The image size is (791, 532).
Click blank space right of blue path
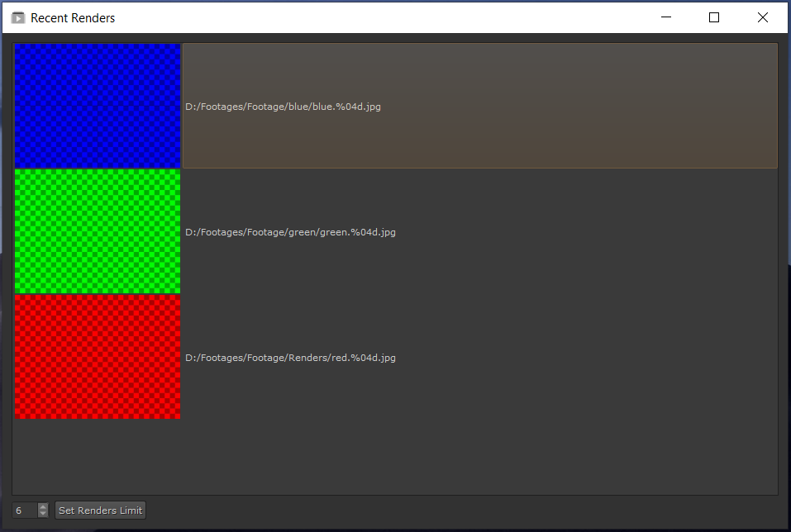click(579, 107)
